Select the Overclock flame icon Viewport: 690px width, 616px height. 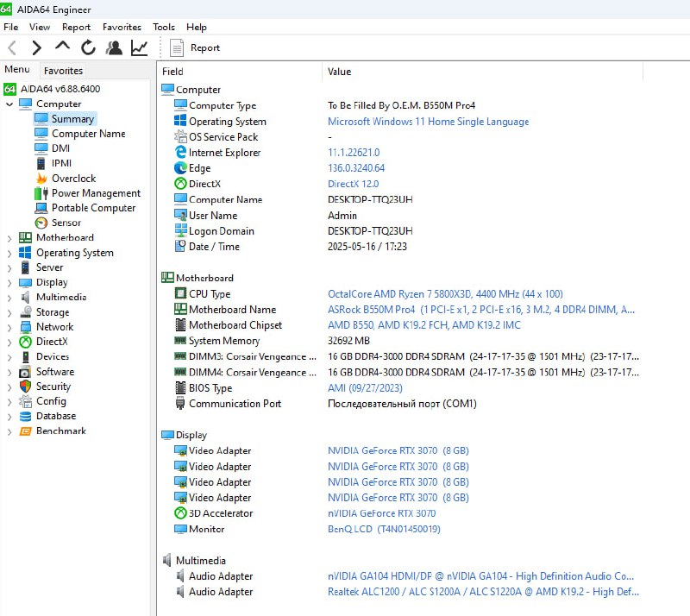[x=41, y=179]
